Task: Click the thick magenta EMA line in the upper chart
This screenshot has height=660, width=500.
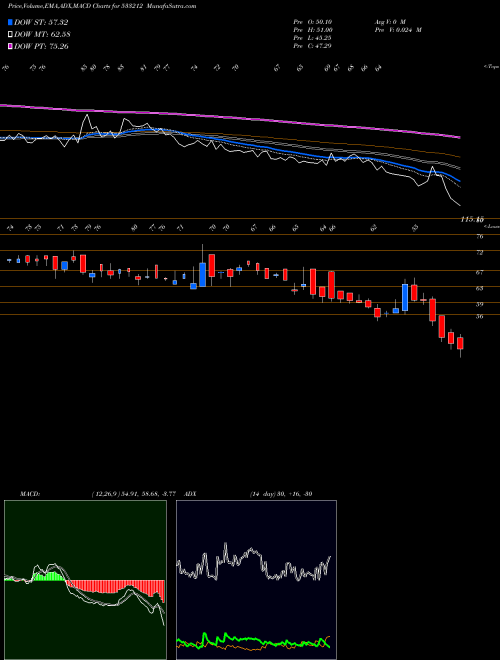Action: [231, 117]
